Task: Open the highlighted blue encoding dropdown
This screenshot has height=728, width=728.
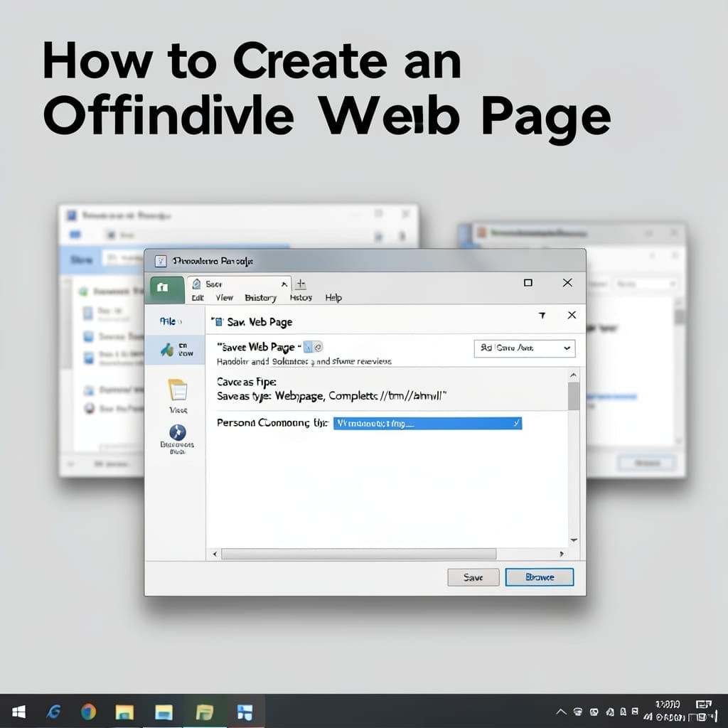Action: coord(427,424)
